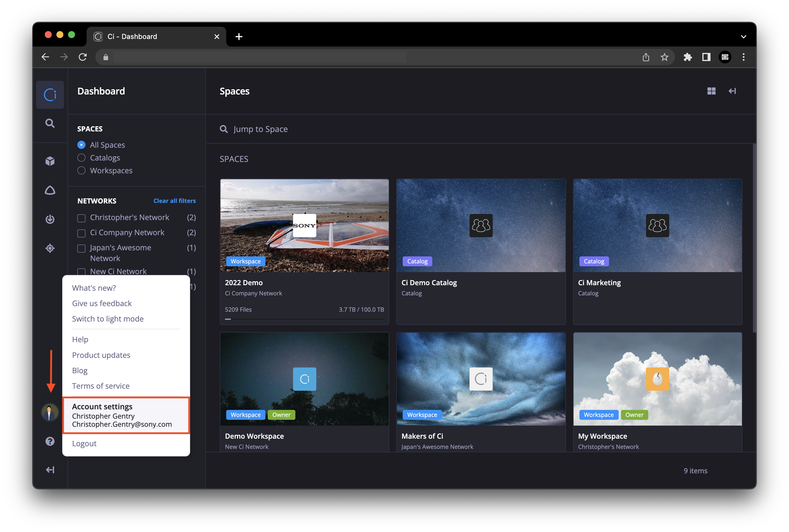The height and width of the screenshot is (532, 789).
Task: Open Help from the menu
Action: 80,339
